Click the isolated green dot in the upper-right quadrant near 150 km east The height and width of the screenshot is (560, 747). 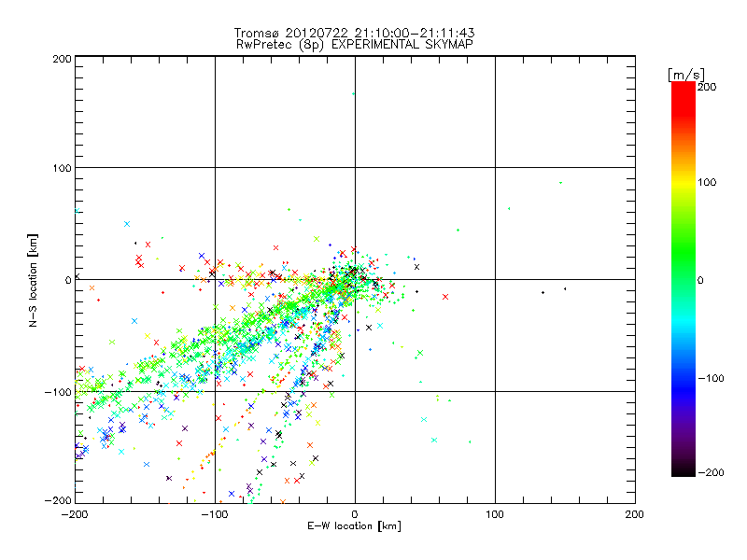(561, 183)
